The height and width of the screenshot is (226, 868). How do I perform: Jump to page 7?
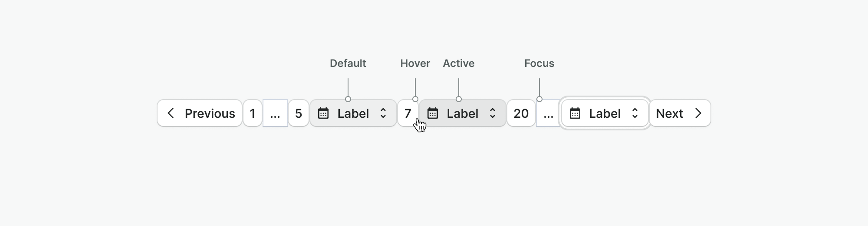(408, 113)
